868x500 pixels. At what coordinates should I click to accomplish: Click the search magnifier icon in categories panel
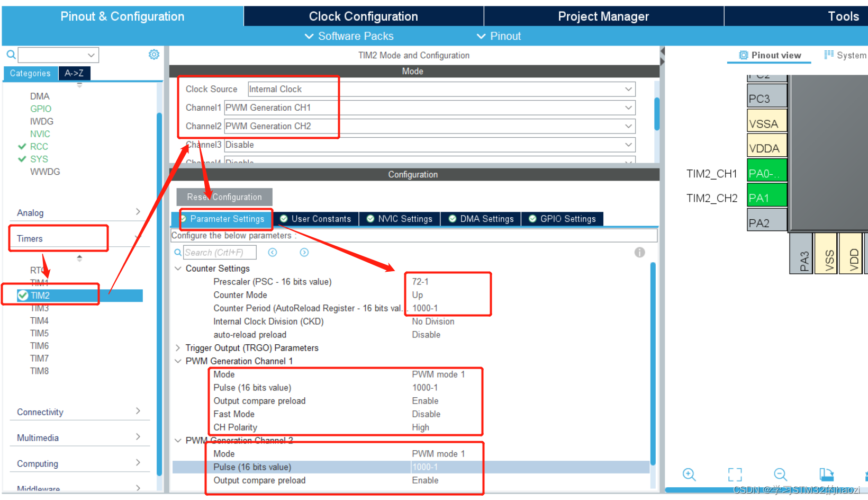11,55
